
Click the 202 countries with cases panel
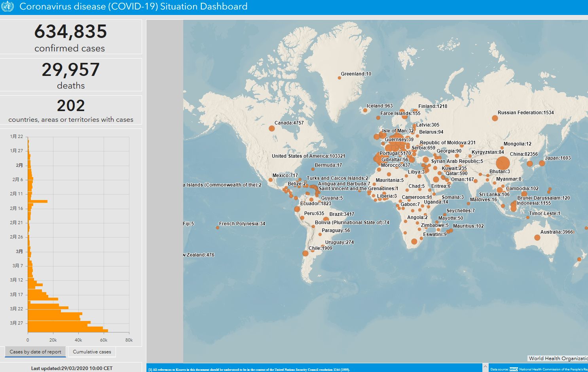point(70,110)
